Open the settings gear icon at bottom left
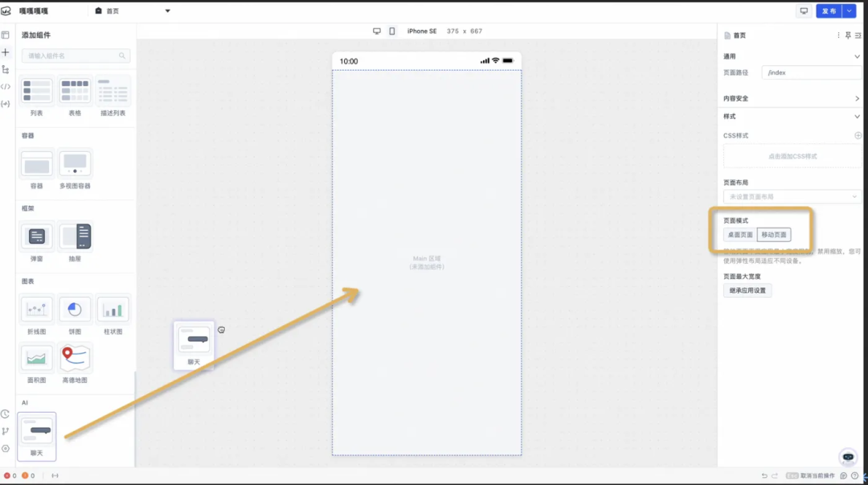 click(x=6, y=449)
